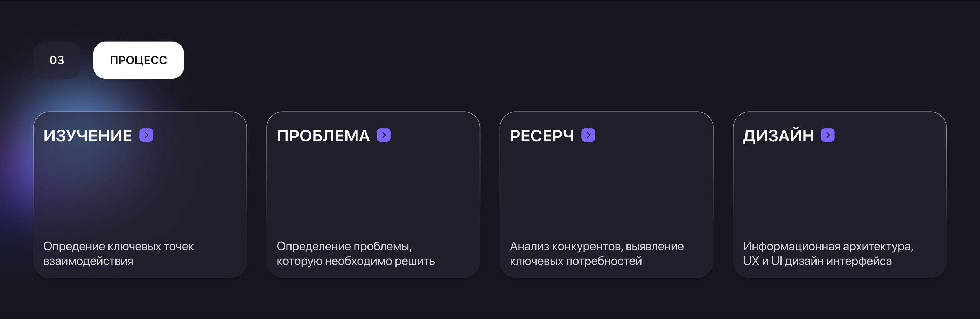Click the blank area inside the ДИЗАЙН card
Viewport: 980px width, 319px height.
(840, 190)
